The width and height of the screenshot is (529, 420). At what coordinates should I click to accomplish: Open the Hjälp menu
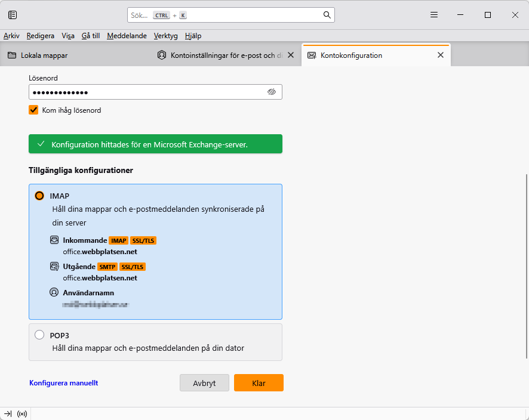[193, 36]
